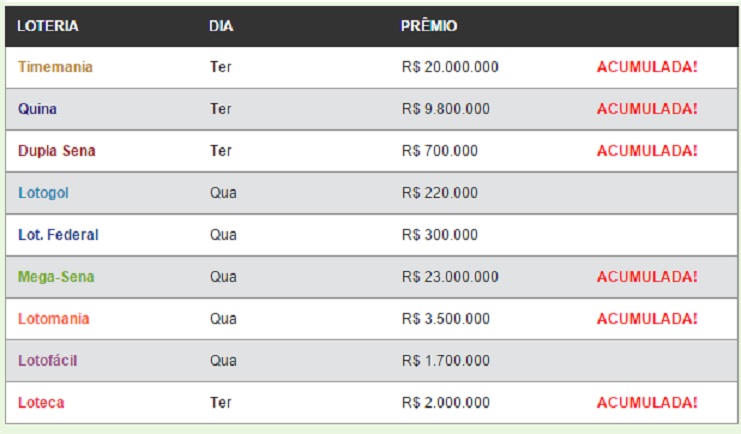Image resolution: width=741 pixels, height=434 pixels.
Task: Open the Timemania lottery link
Action: pos(55,67)
